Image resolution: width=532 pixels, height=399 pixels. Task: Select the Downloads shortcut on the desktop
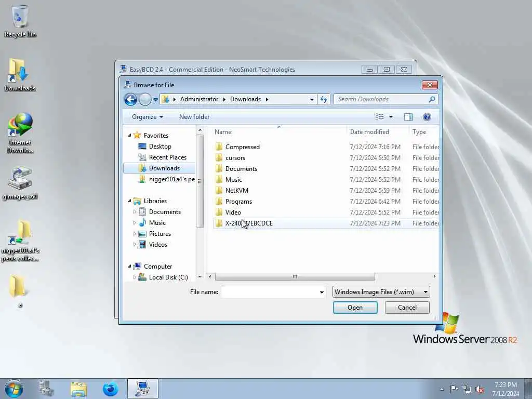coord(20,75)
